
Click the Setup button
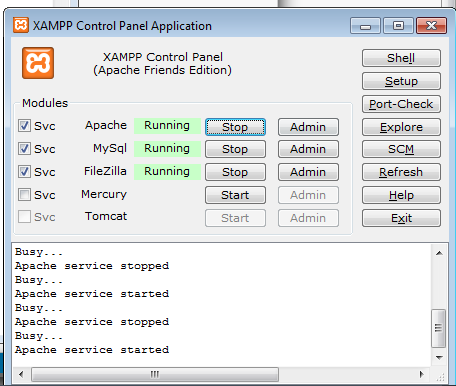pos(401,81)
